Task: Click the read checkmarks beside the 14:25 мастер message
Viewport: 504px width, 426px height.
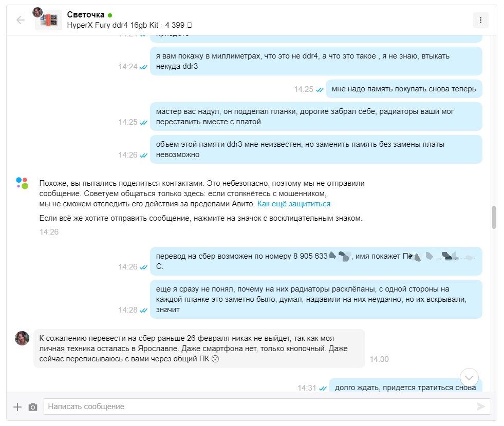Action: point(143,122)
